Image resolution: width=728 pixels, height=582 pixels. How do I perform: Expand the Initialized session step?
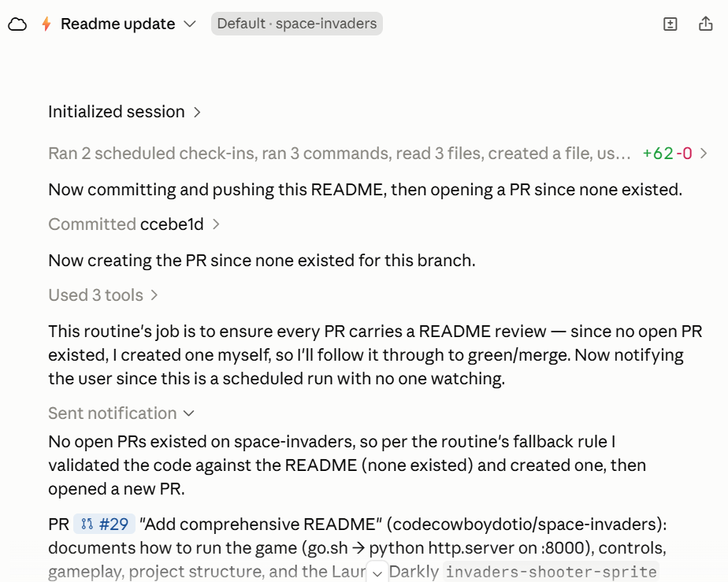(x=125, y=112)
